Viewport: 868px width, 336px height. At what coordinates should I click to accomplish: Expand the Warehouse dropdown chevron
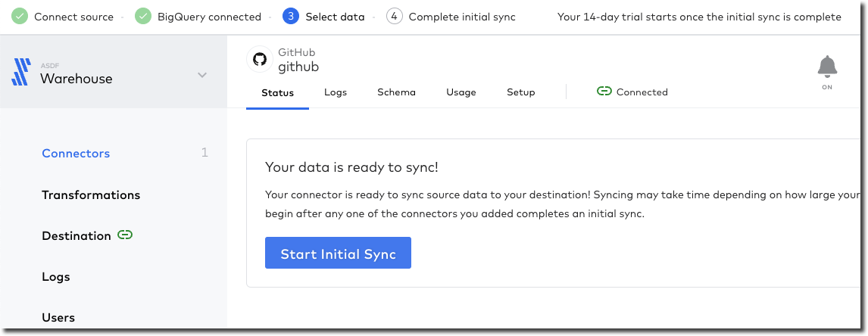coord(201,75)
